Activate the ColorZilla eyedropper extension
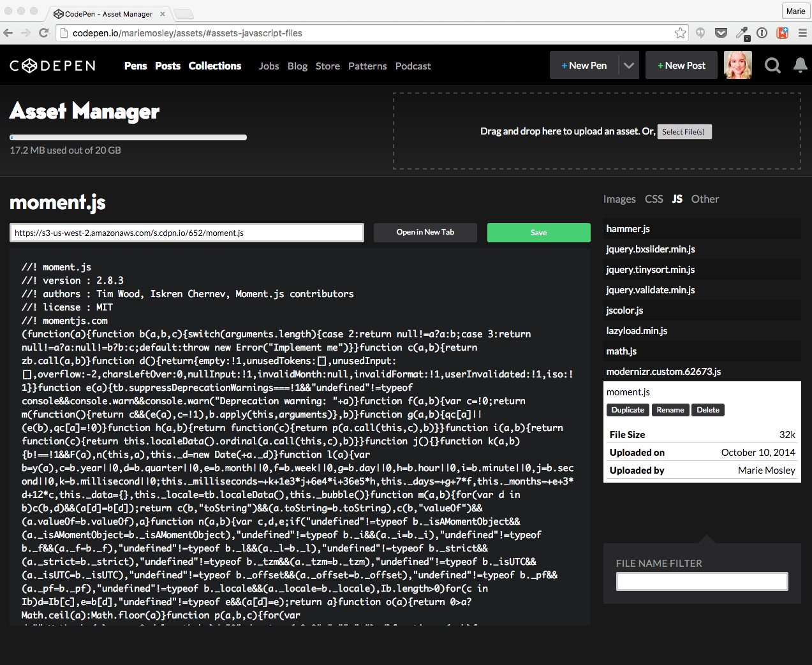The width and height of the screenshot is (812, 665). pos(742,33)
